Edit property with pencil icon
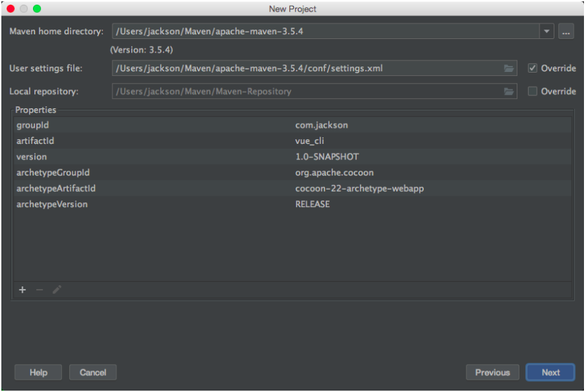The height and width of the screenshot is (392, 586). coord(57,290)
